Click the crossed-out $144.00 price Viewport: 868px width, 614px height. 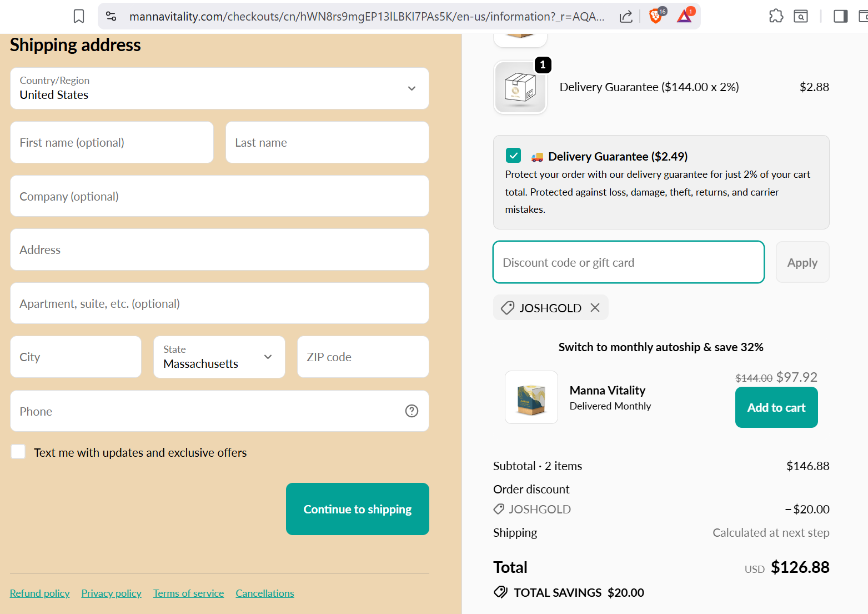(x=754, y=378)
